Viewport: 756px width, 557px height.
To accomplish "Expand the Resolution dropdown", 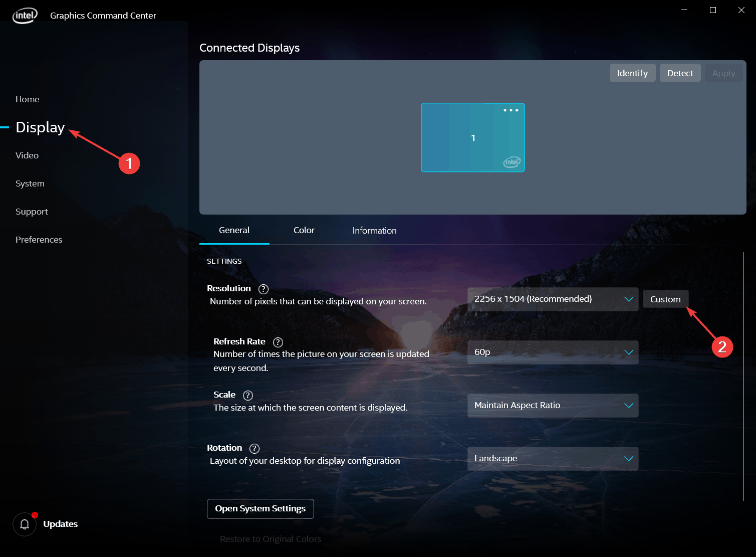I will [x=553, y=299].
